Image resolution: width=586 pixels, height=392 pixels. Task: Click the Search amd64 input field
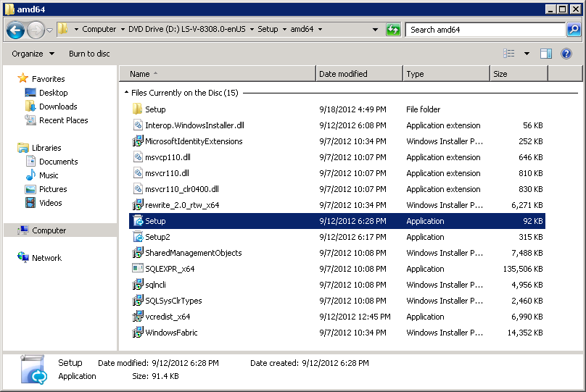[x=484, y=30]
